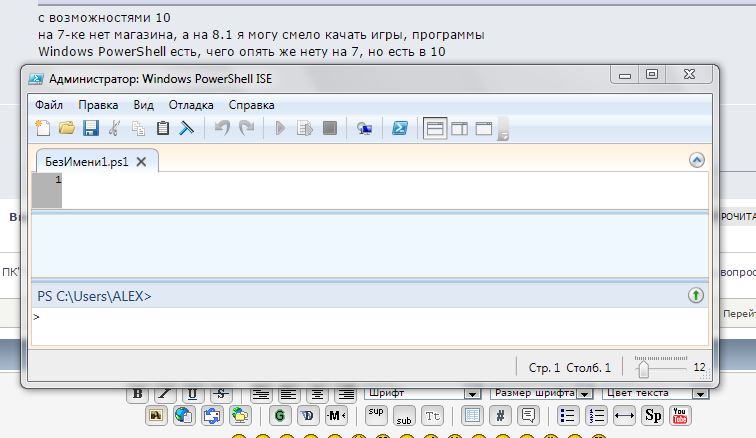Viewport: 756px width, 438px height.
Task: Open the Вид menu
Action: point(144,105)
